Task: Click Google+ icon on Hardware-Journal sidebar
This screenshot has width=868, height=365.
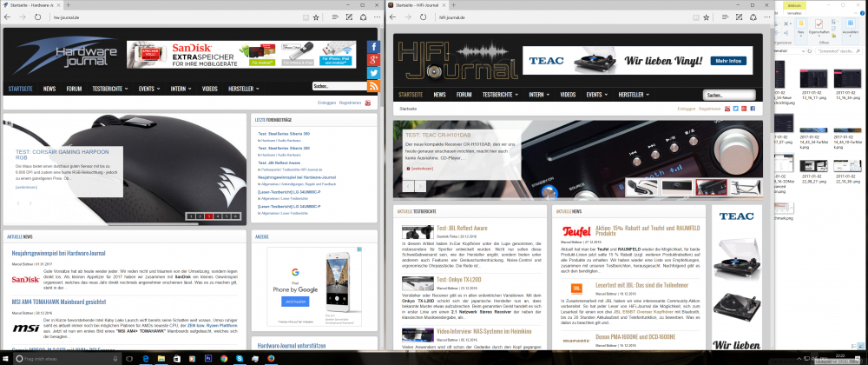Action: pyautogui.click(x=374, y=60)
